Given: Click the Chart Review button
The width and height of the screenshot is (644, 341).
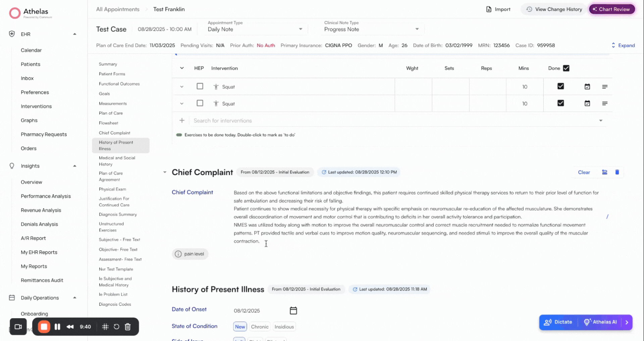Looking at the screenshot, I should coord(612,9).
